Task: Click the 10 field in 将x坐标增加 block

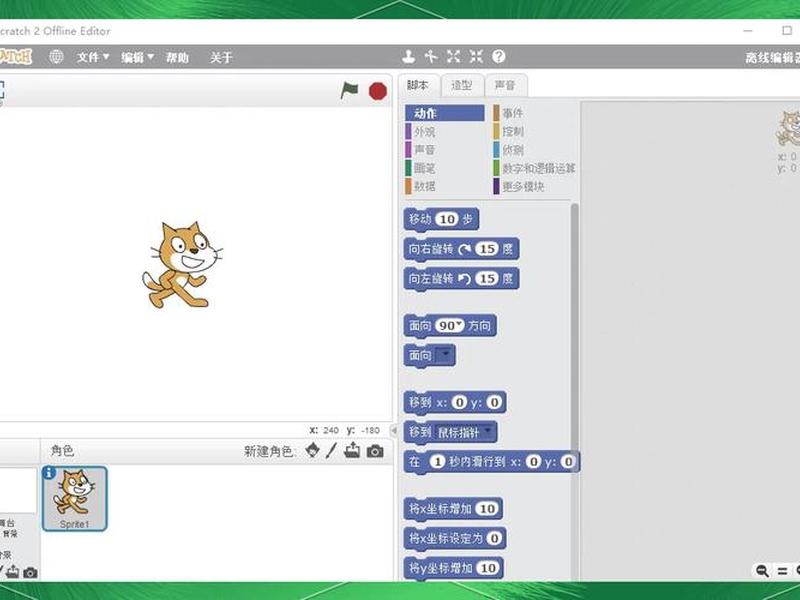Action: (487, 509)
